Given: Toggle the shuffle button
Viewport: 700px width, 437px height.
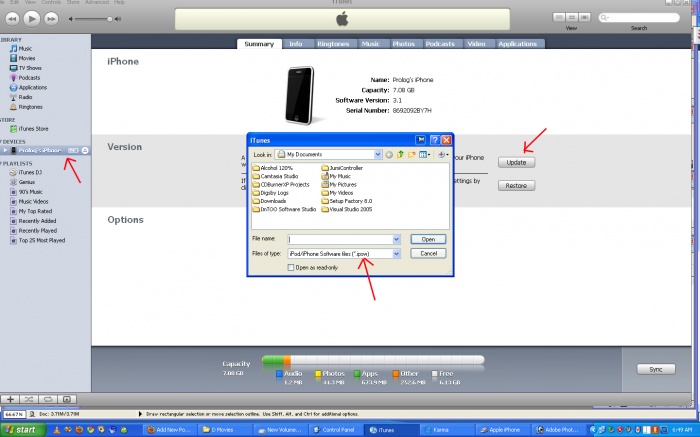Looking at the screenshot, I should click(x=29, y=399).
